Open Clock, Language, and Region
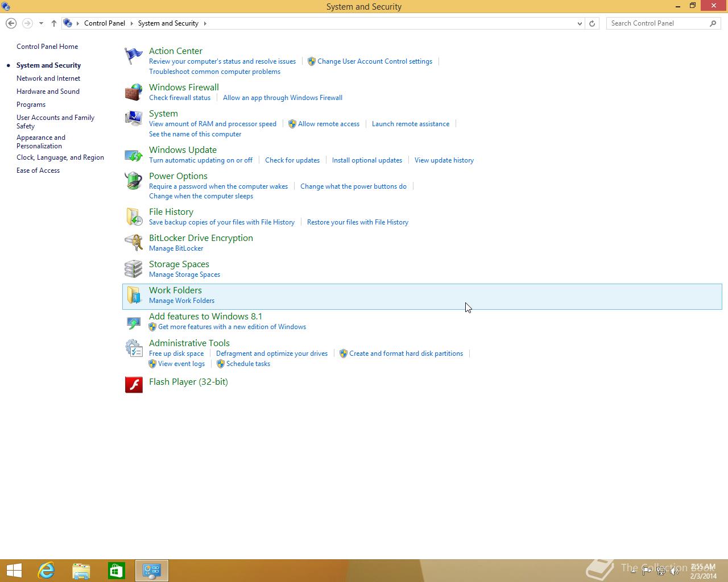This screenshot has width=728, height=582. coord(60,157)
